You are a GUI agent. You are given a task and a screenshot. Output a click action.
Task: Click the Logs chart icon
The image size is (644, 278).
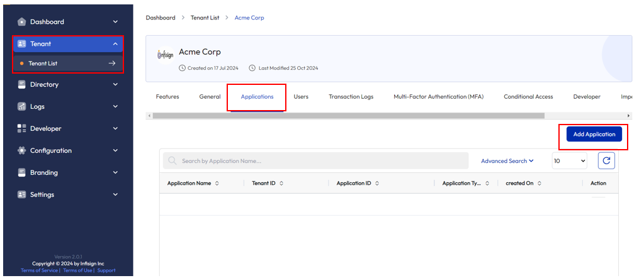(x=22, y=106)
